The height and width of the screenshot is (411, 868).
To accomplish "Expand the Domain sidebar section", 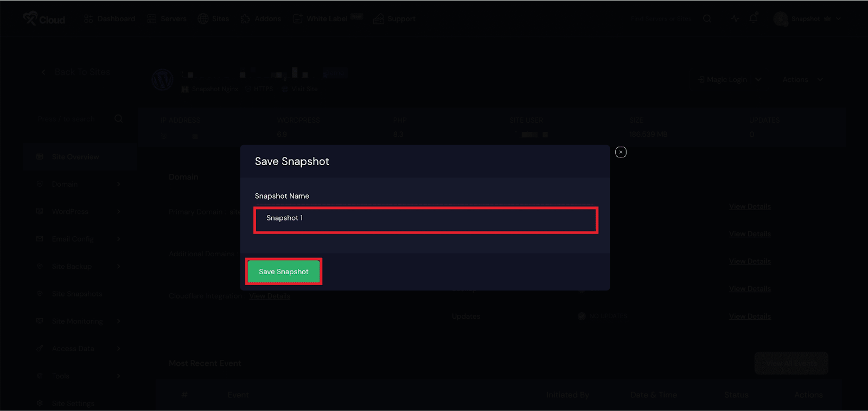I will (79, 184).
